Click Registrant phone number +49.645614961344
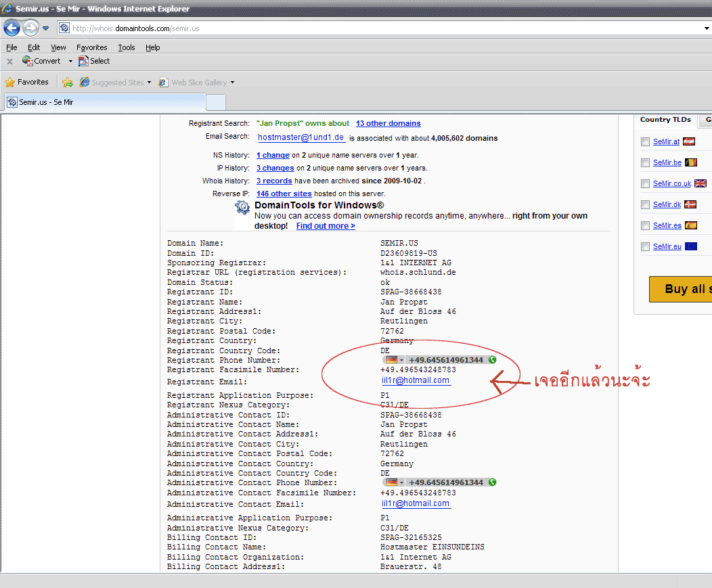This screenshot has width=712, height=588. [446, 360]
